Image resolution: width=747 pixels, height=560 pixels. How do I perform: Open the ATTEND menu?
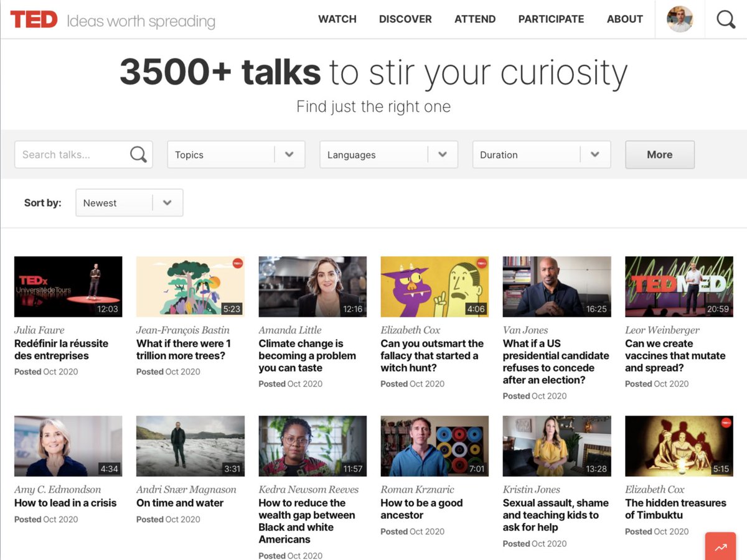(475, 19)
